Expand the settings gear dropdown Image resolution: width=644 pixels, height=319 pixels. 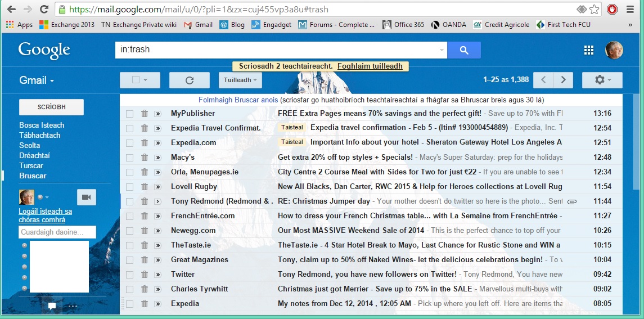[x=601, y=80]
